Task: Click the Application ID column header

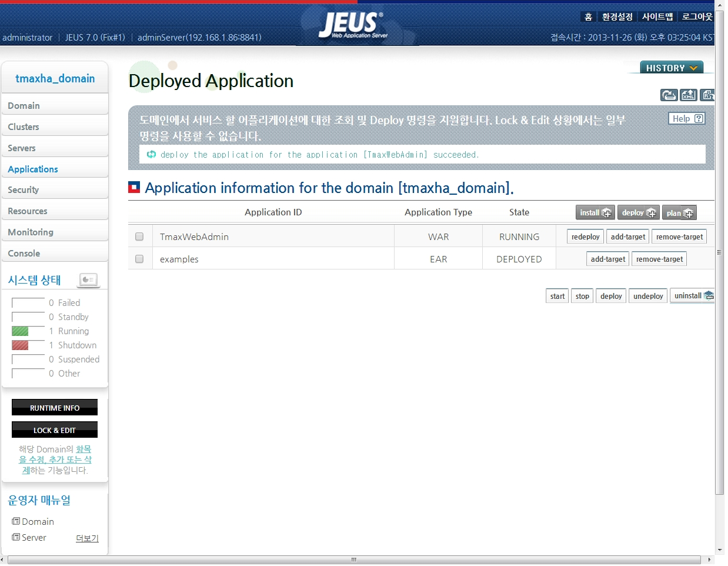Action: [273, 212]
